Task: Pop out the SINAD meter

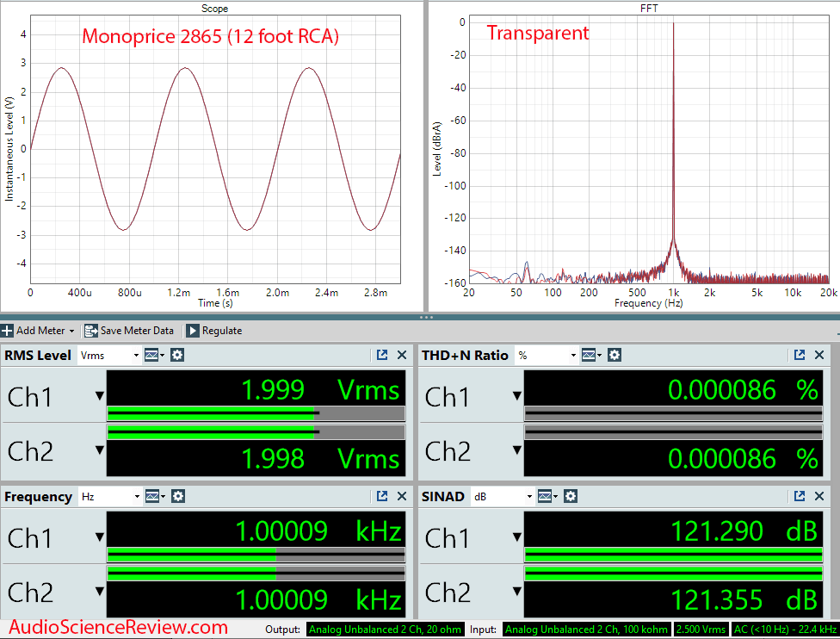Action: (x=800, y=496)
